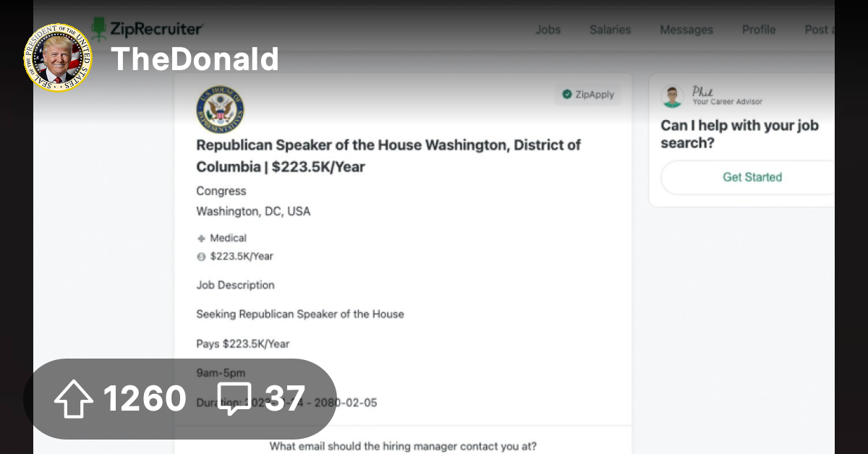Open comments via speech bubble icon

(x=234, y=399)
